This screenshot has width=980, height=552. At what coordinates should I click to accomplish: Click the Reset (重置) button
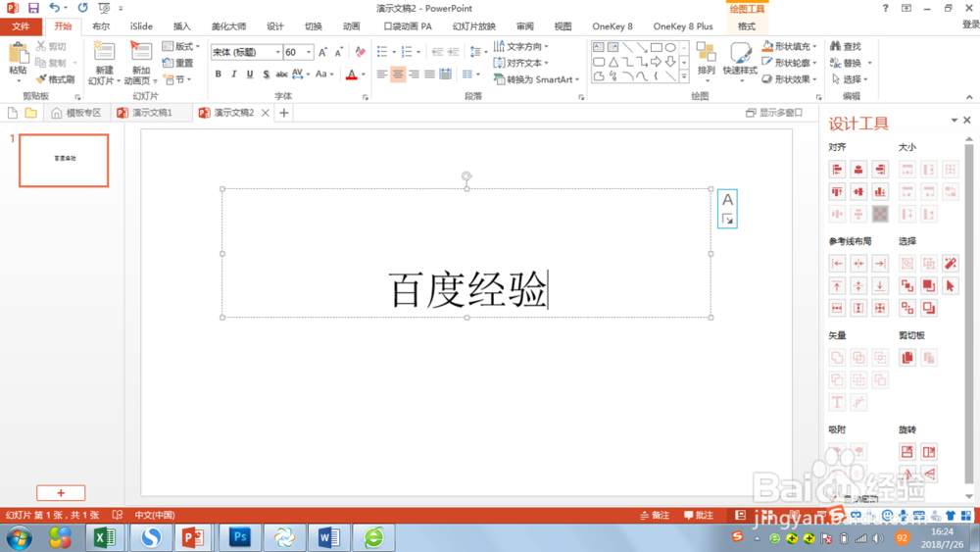tap(177, 63)
